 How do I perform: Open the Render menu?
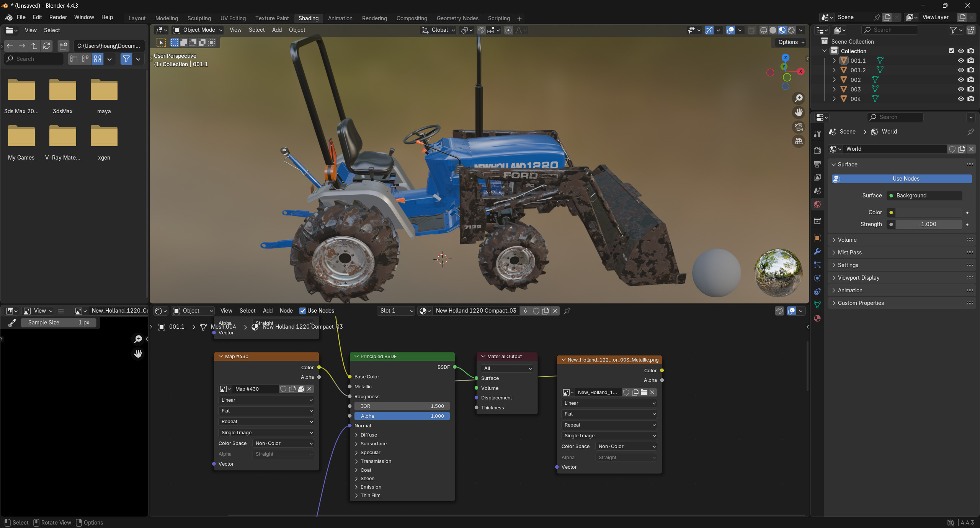click(x=58, y=17)
